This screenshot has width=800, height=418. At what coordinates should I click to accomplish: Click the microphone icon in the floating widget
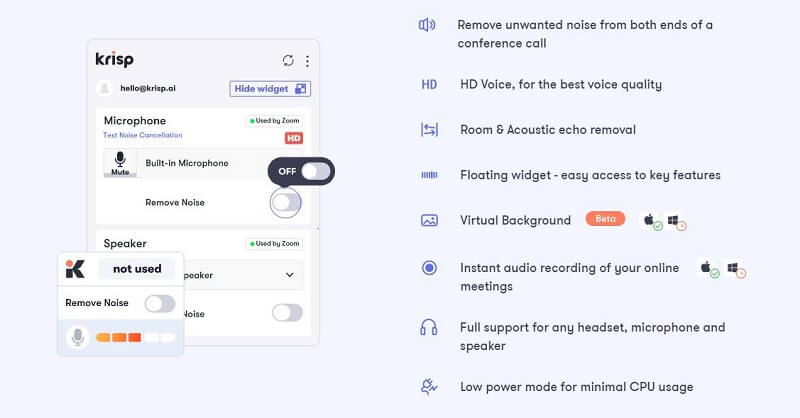tap(78, 337)
